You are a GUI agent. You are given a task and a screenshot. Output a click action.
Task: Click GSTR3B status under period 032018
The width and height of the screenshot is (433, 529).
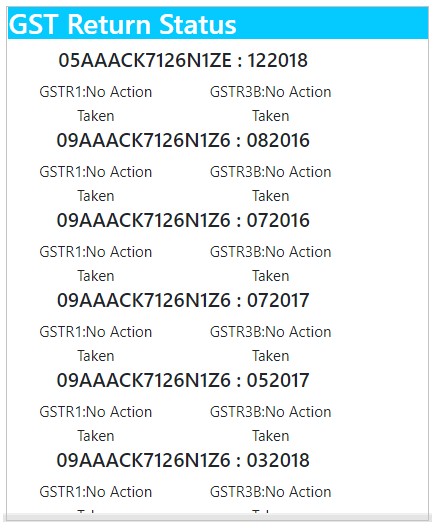pos(271,499)
